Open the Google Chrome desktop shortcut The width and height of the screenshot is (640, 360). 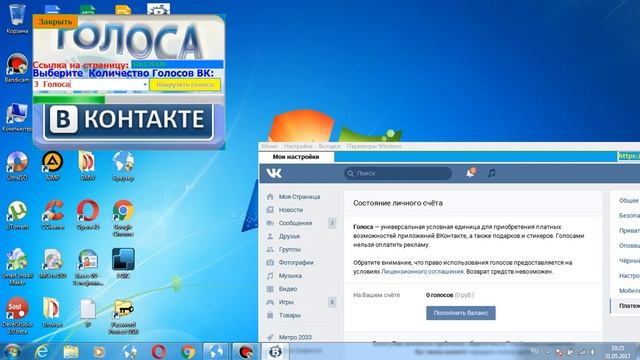(123, 218)
